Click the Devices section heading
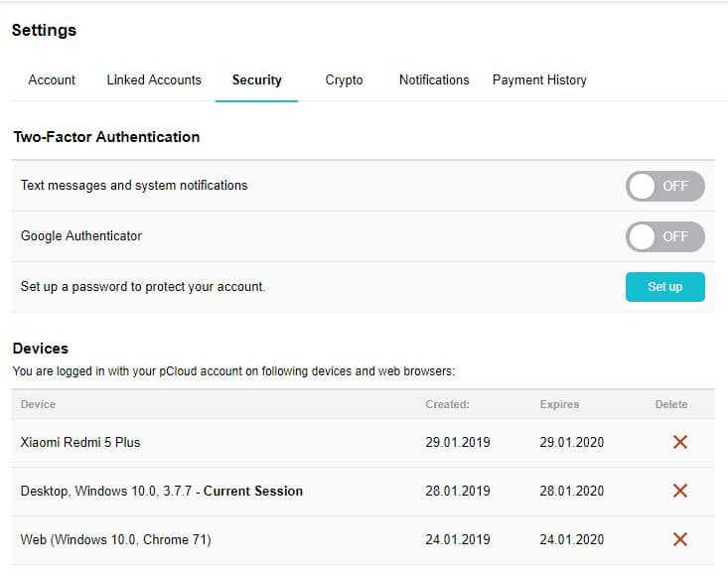This screenshot has width=728, height=576. [x=41, y=349]
